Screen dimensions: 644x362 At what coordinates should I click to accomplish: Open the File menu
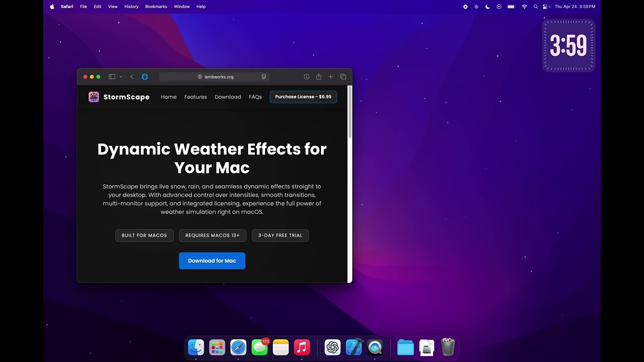[84, 7]
